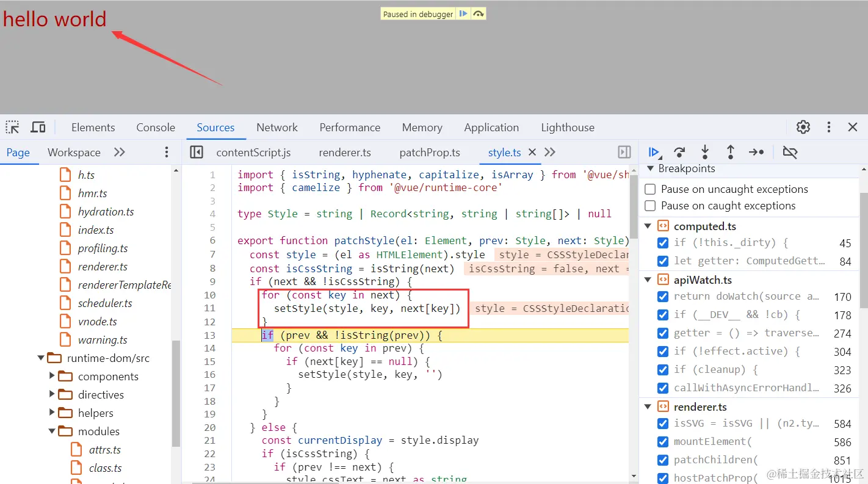
Task: Open hydration.ts in file tree
Action: (x=106, y=212)
